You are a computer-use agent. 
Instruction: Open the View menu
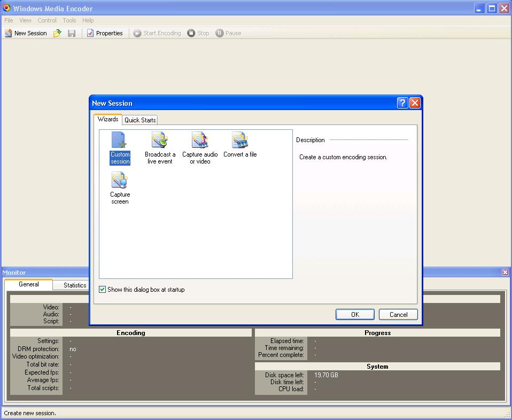click(x=25, y=20)
